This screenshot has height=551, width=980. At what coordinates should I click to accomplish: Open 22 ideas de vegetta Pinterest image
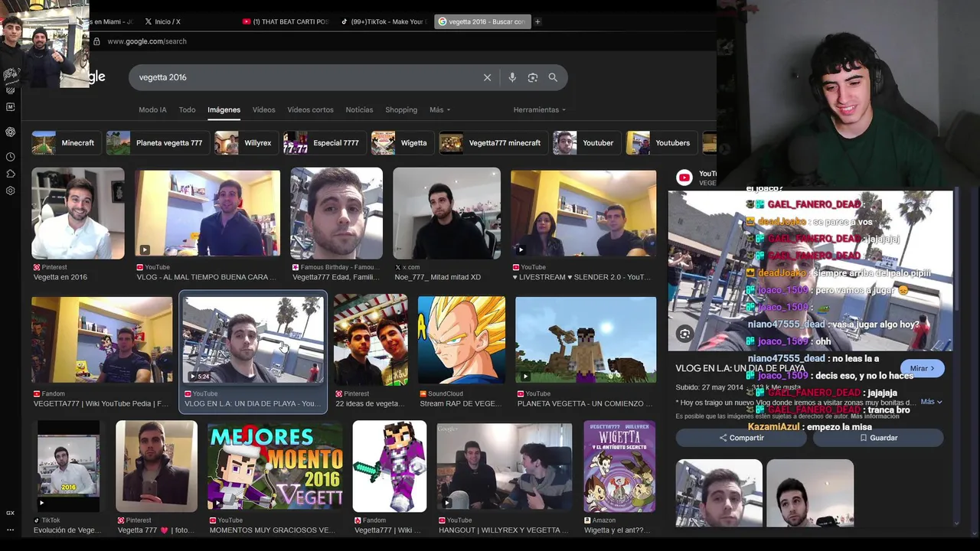click(x=371, y=340)
